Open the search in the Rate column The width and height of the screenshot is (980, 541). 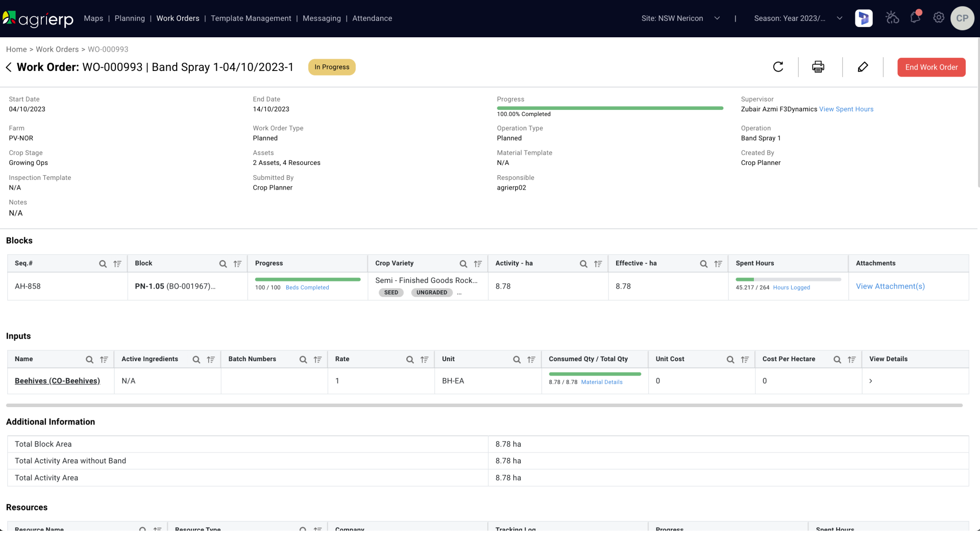(410, 359)
